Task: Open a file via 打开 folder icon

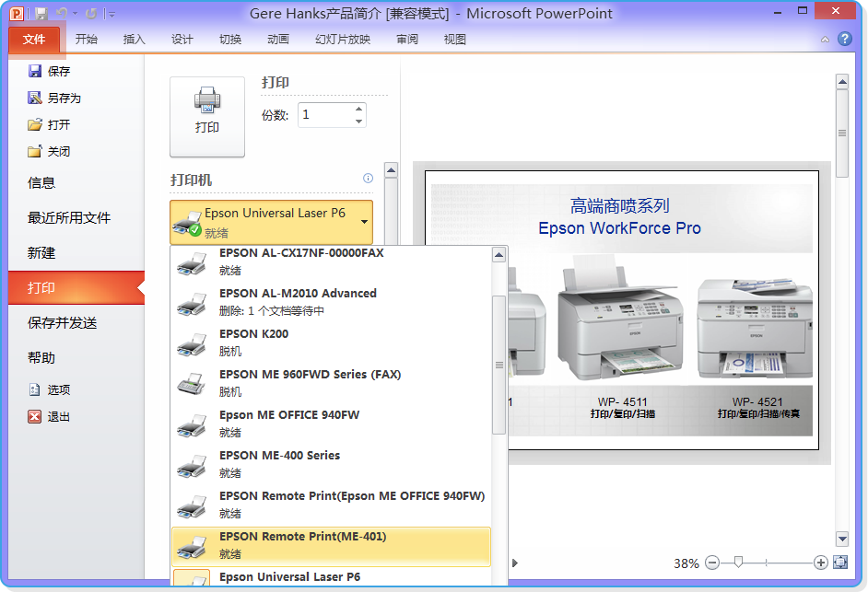Action: (x=35, y=124)
